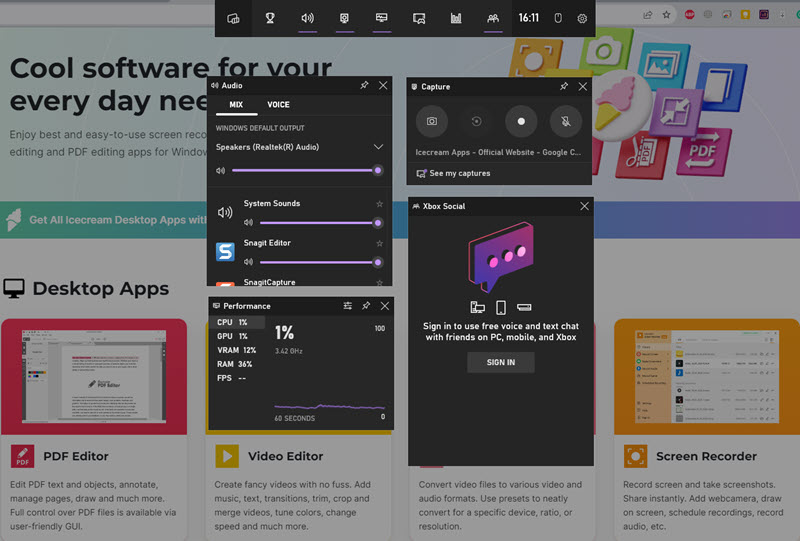Open the Gallery widget in top bar
Viewport: 800px width, 541px height.
coord(419,18)
